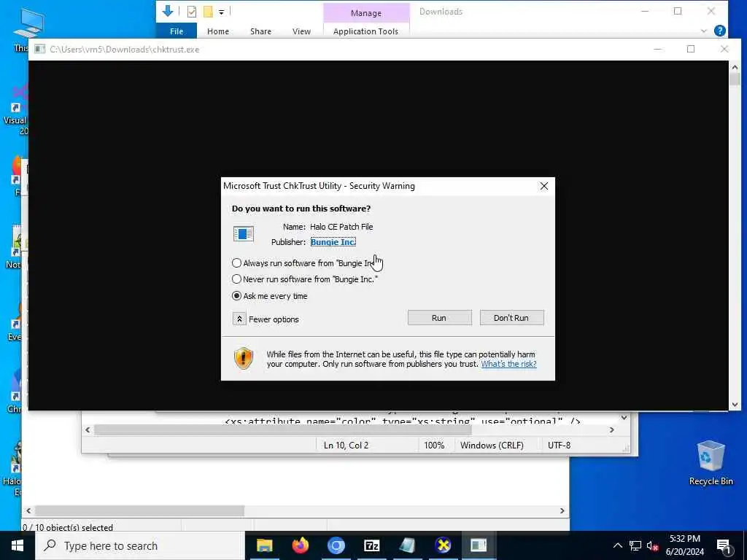
Task: Open Firefox from the taskbar
Action: click(300, 545)
